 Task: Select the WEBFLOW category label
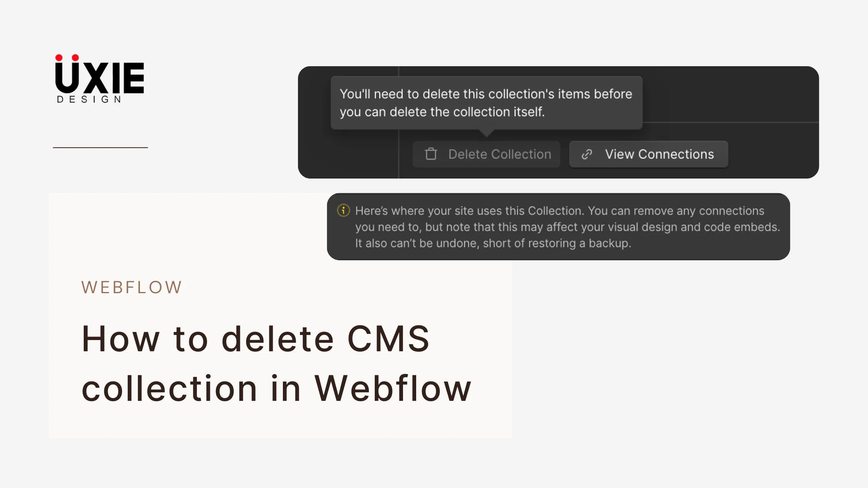pyautogui.click(x=132, y=287)
